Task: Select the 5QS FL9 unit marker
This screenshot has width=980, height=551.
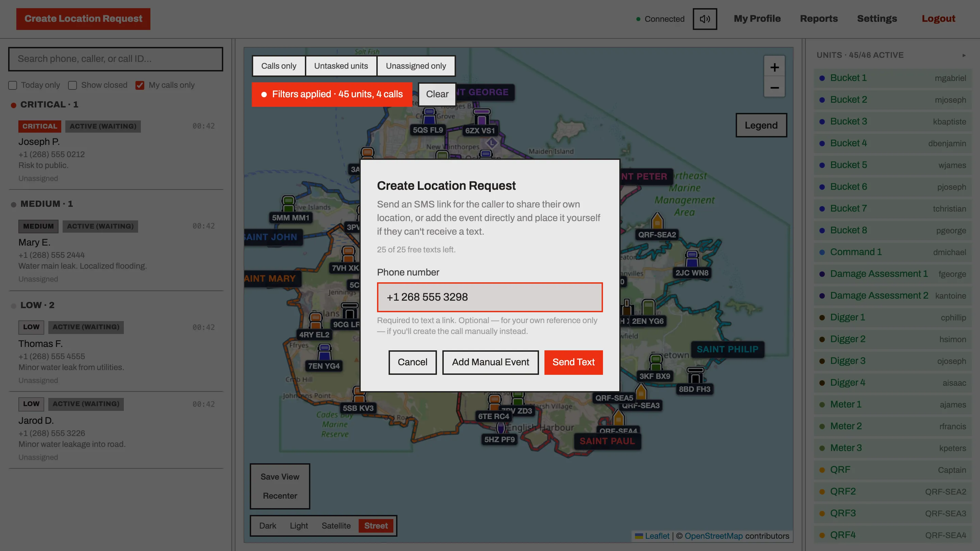Action: [429, 122]
